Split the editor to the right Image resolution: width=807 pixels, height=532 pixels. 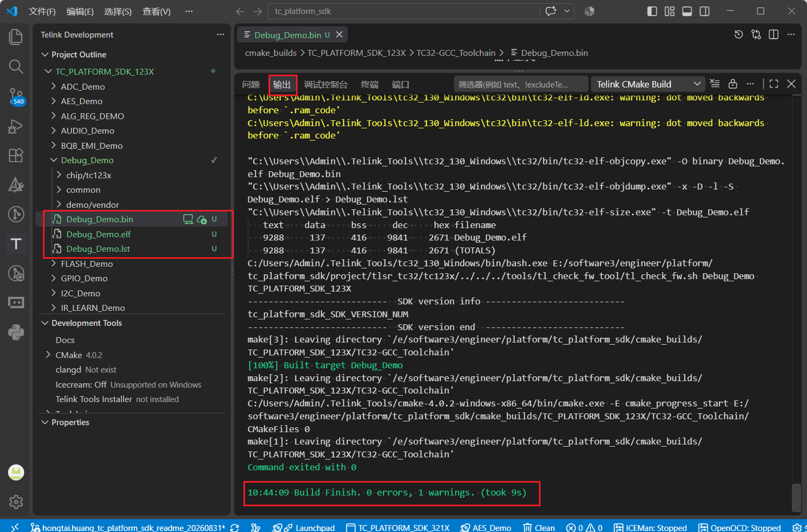pos(774,34)
